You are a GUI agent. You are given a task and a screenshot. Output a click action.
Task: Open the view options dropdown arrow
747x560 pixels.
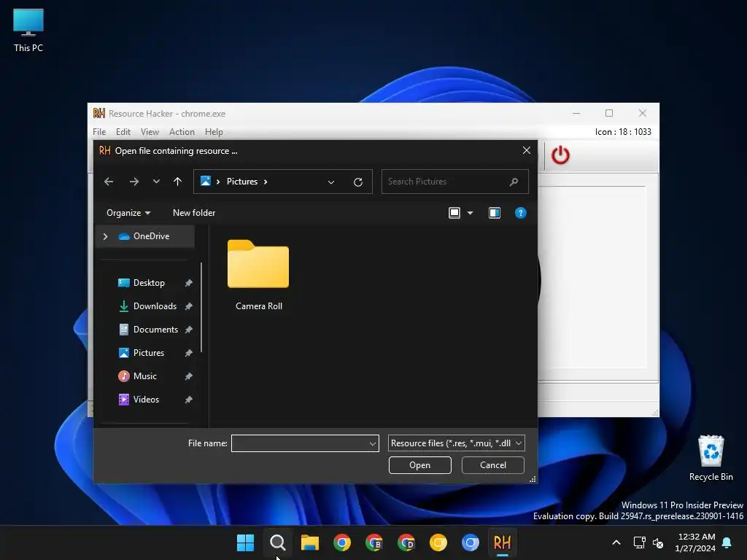471,213
